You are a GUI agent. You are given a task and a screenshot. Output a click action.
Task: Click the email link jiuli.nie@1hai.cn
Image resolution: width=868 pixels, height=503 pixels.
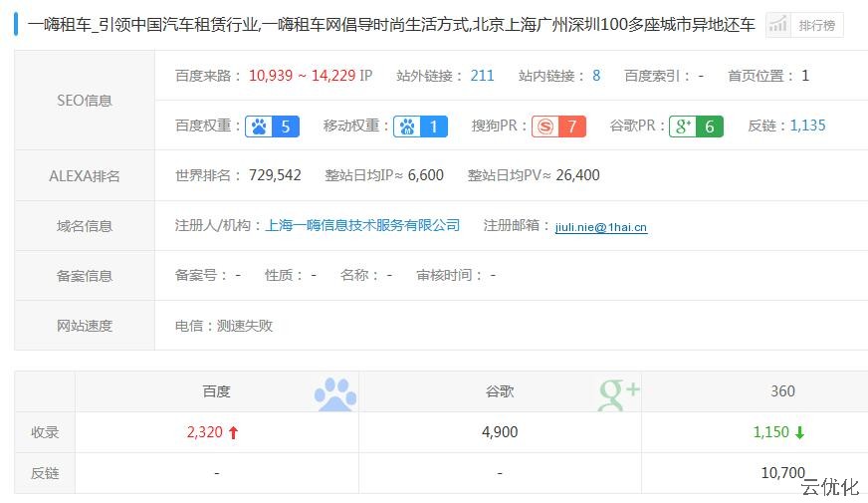600,227
